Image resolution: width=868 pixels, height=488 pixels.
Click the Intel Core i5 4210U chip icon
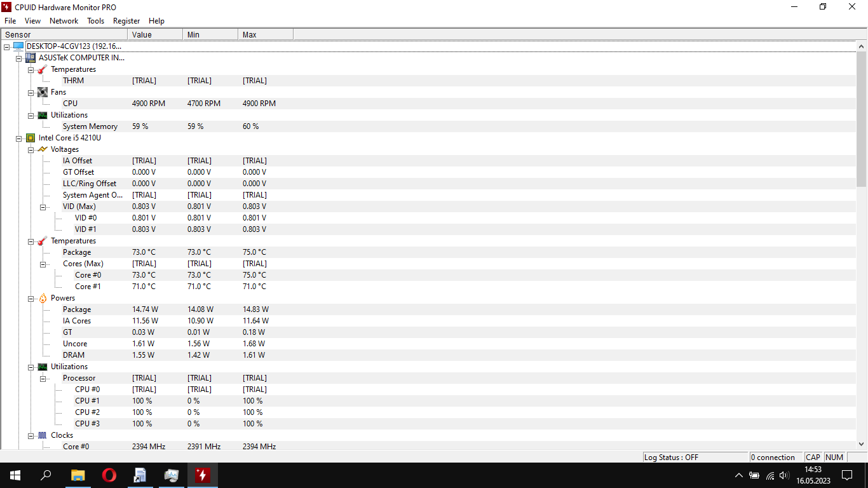(x=31, y=138)
